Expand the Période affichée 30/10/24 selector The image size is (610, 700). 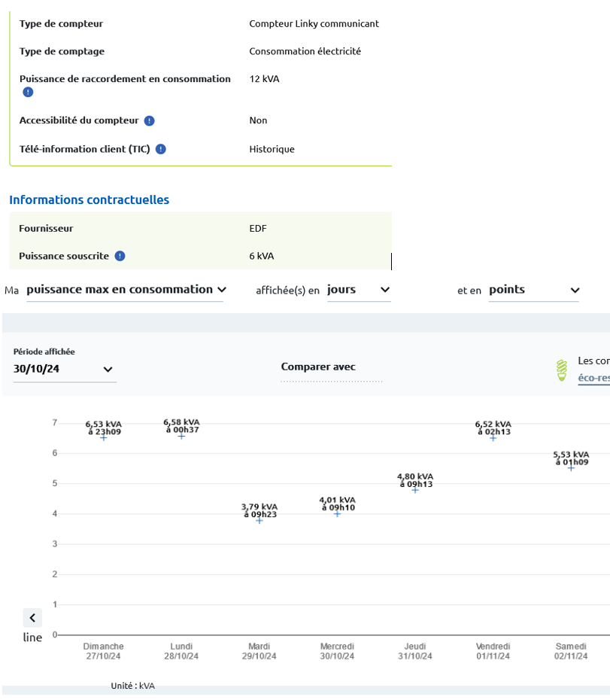pyautogui.click(x=64, y=369)
